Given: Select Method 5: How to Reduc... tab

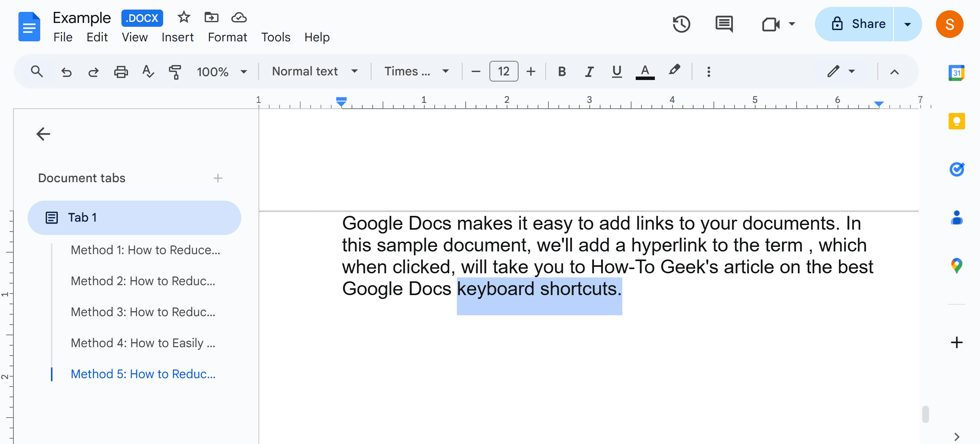Looking at the screenshot, I should (144, 374).
